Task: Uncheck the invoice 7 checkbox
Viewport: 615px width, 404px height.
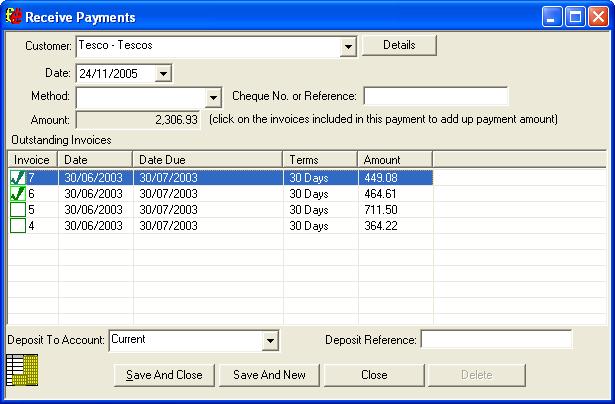Action: tap(18, 178)
